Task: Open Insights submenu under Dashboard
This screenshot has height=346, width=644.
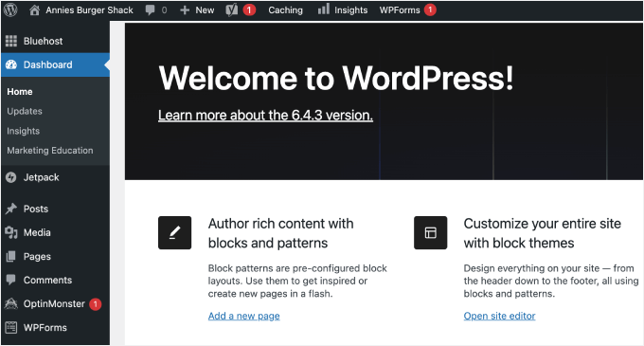Action: [24, 131]
